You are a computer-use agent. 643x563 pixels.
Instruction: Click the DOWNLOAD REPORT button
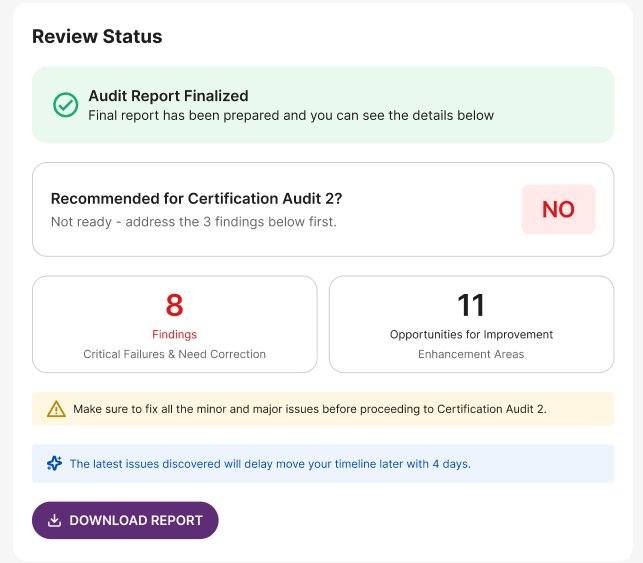pos(125,520)
